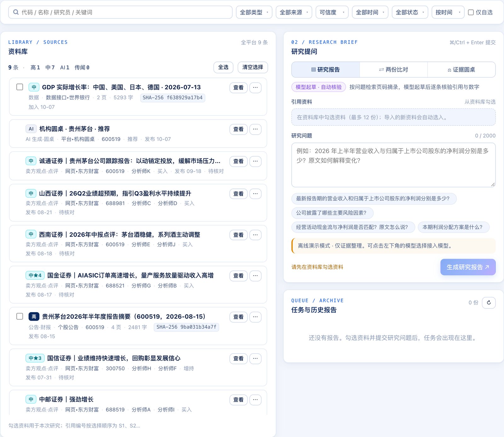Pick suggestion 本期利润分配方案是什么？
The height and width of the screenshot is (437, 504).
[454, 227]
